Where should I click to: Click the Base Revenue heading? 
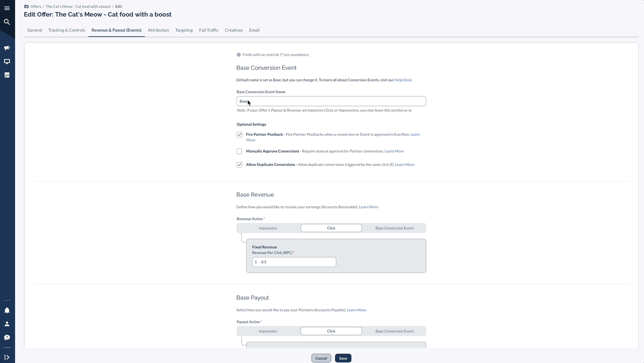[255, 195]
